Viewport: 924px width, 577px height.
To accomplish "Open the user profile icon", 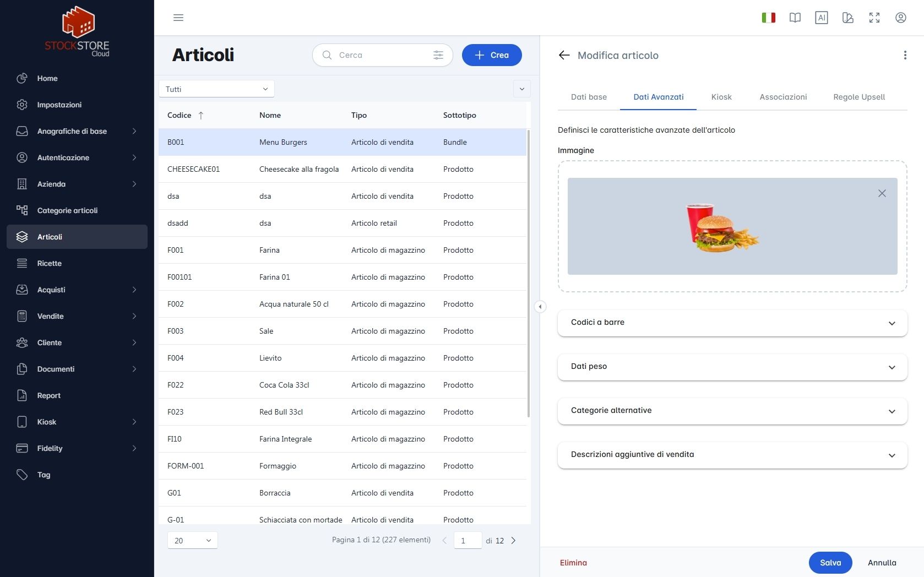I will 901,18.
